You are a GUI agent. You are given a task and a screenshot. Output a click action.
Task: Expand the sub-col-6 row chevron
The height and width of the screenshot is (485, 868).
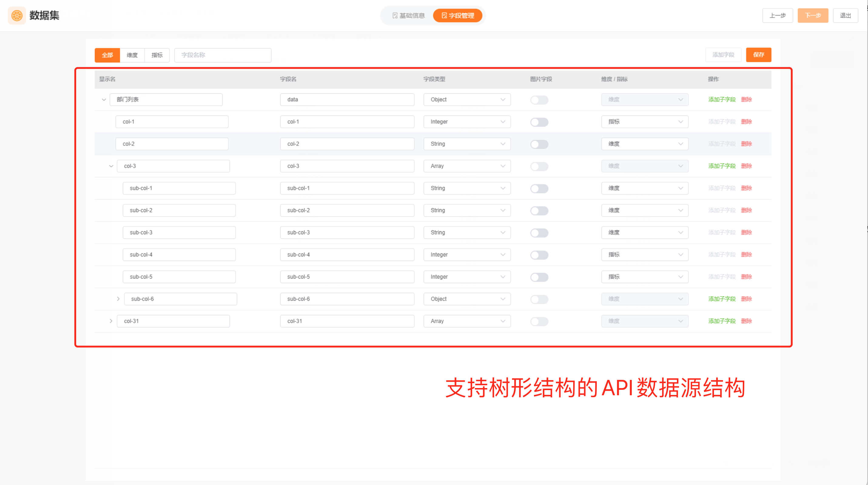pyautogui.click(x=118, y=299)
